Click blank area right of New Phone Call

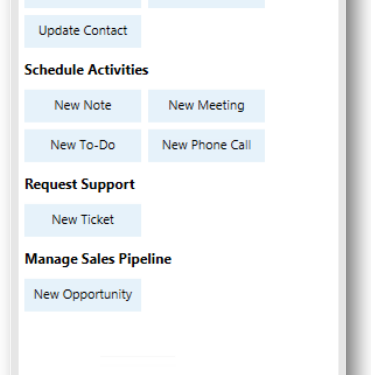tap(302, 146)
